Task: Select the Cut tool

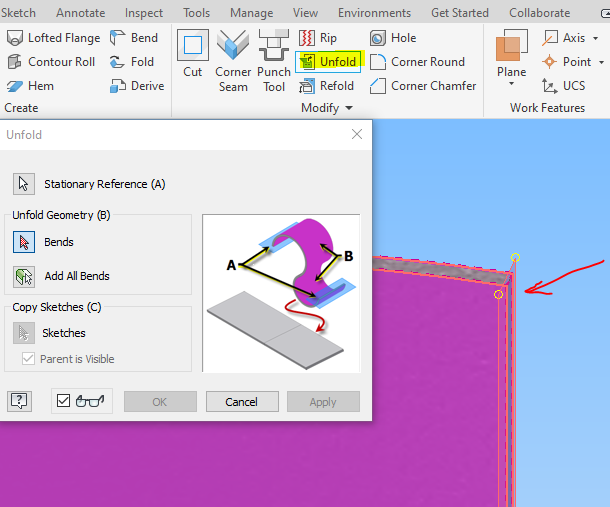Action: coord(193,54)
